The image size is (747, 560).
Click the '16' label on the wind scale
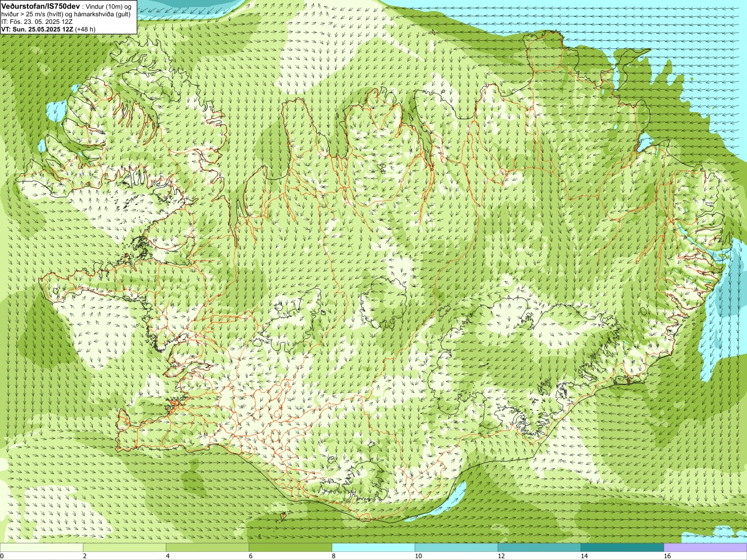click(x=667, y=556)
